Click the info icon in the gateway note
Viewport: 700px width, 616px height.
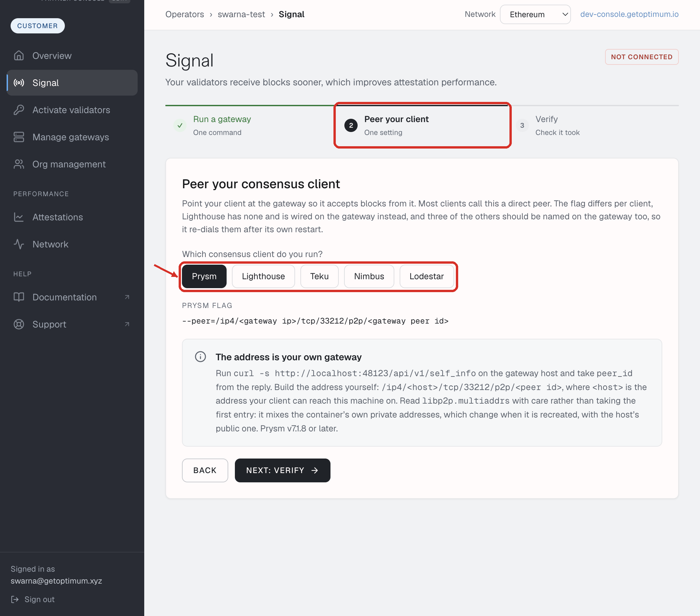pyautogui.click(x=200, y=357)
